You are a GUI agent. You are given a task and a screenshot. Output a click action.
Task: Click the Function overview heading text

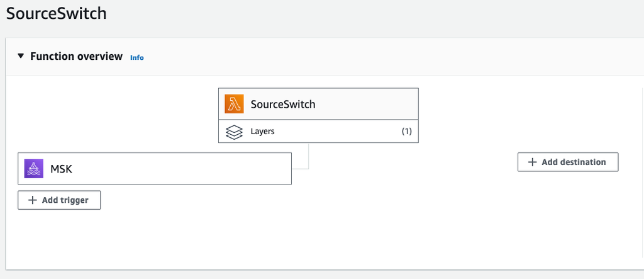point(76,57)
